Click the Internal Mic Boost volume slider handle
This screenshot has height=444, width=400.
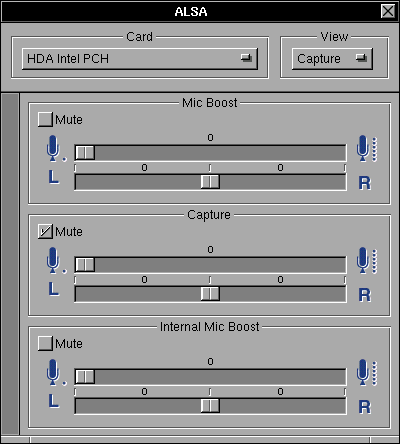(x=85, y=377)
